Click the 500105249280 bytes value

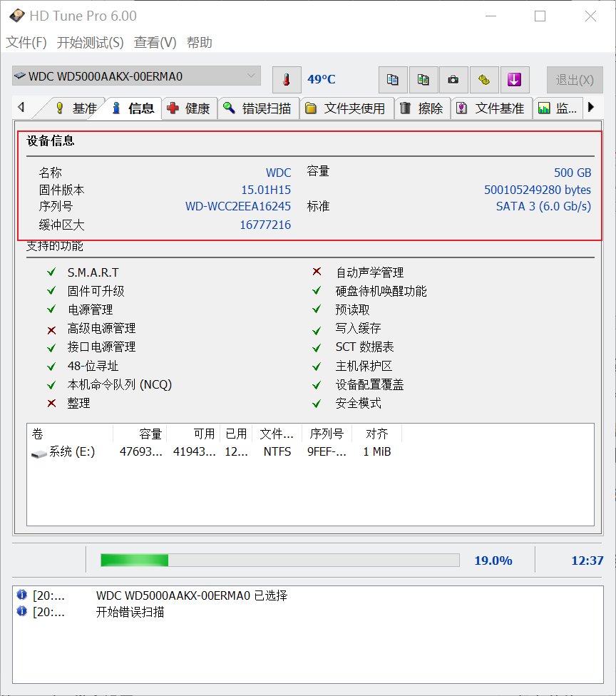click(538, 190)
